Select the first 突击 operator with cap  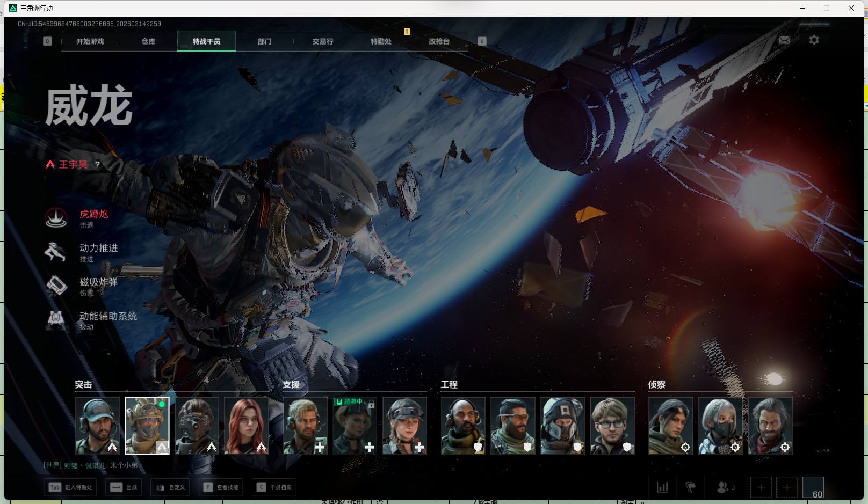tap(97, 426)
